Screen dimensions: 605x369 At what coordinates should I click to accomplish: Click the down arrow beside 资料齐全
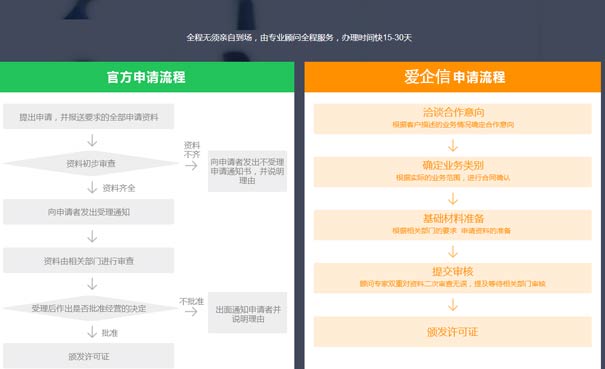click(92, 188)
